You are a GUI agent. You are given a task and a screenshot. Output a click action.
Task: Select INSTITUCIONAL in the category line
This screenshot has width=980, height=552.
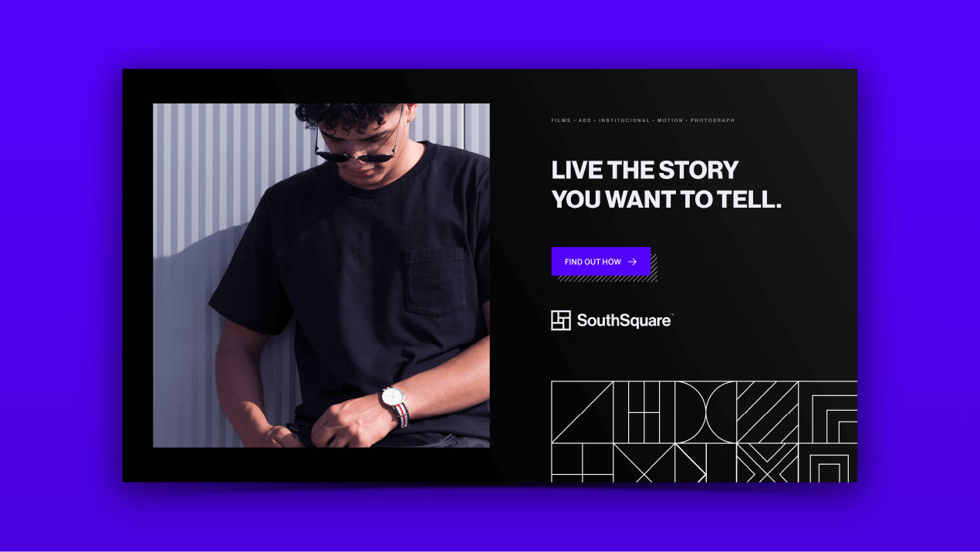(x=624, y=120)
